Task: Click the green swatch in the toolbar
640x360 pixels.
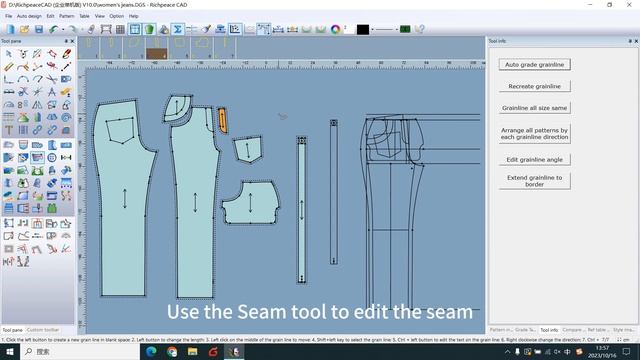Action: click(x=405, y=29)
